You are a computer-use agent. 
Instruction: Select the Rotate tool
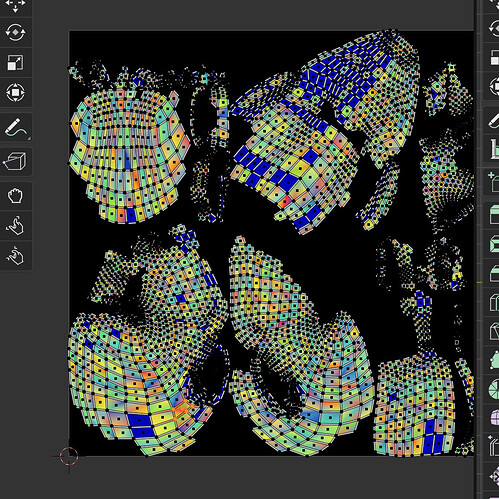[15, 32]
